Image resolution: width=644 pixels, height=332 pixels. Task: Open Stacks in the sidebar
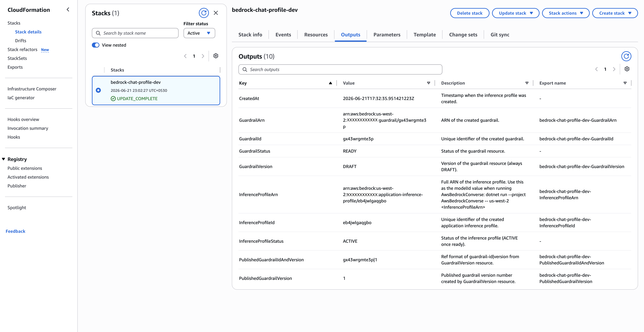click(x=14, y=23)
